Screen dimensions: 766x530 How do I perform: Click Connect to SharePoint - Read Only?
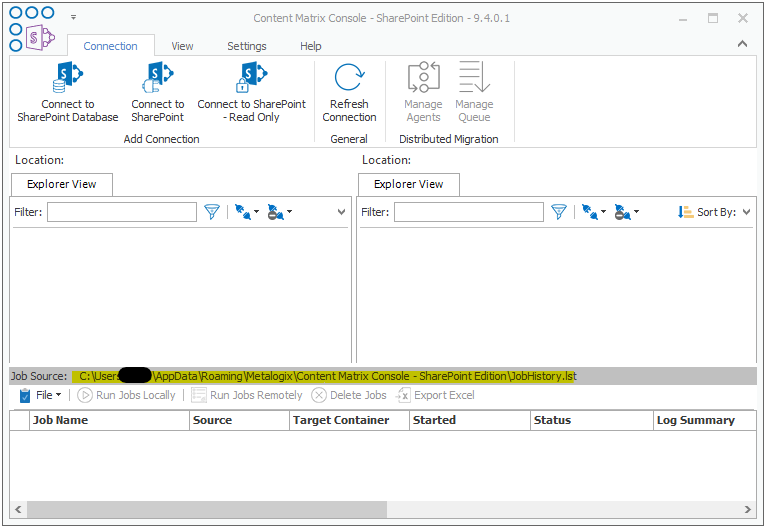[x=251, y=92]
